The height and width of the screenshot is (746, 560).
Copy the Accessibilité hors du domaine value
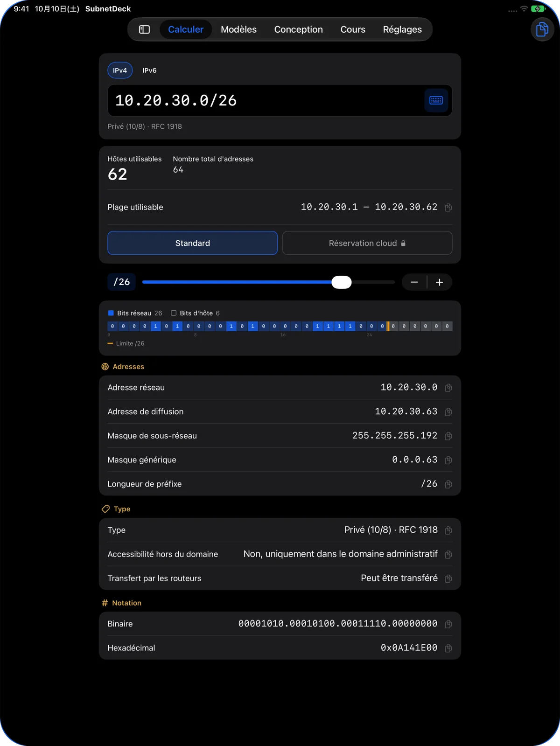[448, 554]
